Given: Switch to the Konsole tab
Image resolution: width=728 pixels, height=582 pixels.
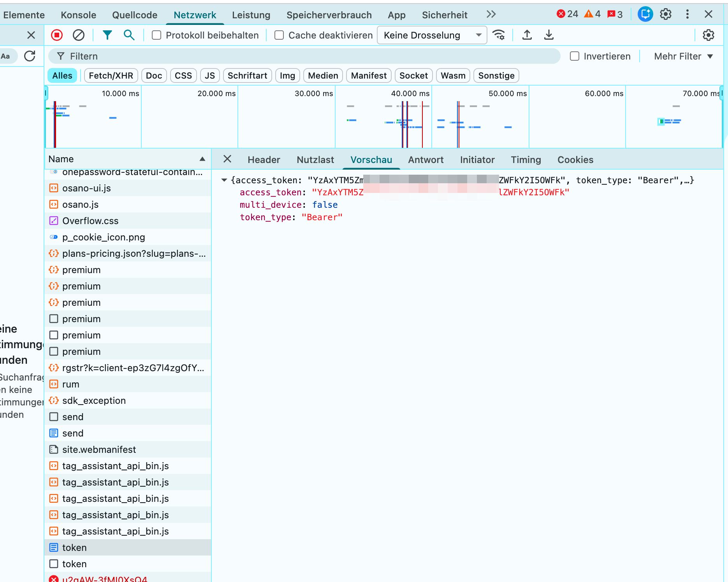Looking at the screenshot, I should tap(78, 15).
